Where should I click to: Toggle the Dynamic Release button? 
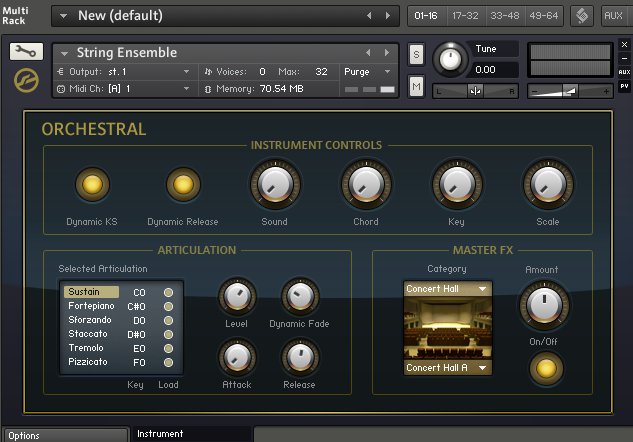[183, 184]
